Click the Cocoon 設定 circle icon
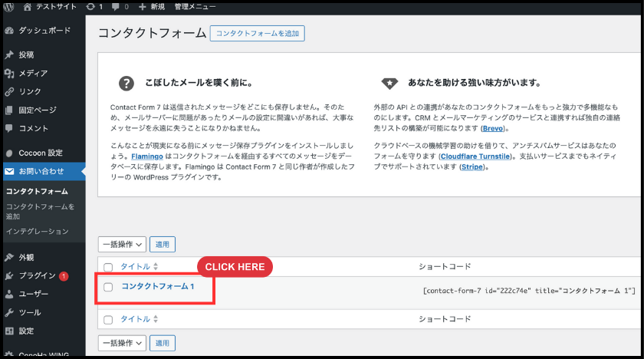The image size is (644, 359). point(9,153)
